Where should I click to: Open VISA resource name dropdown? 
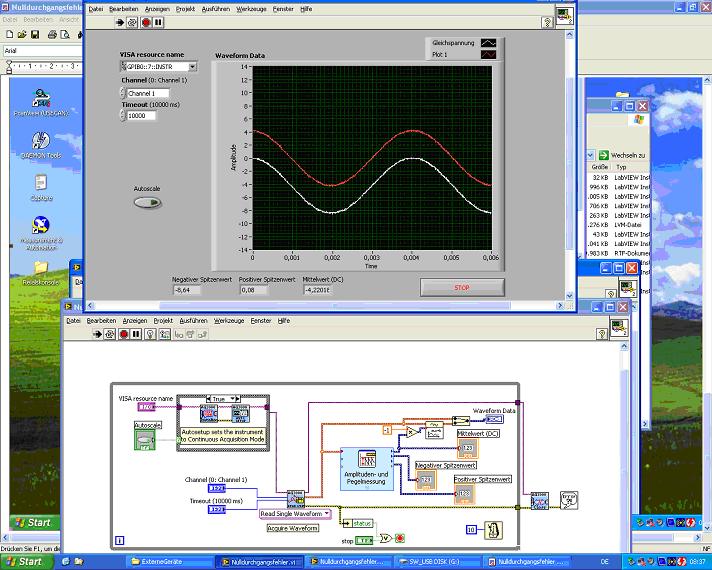[x=192, y=67]
